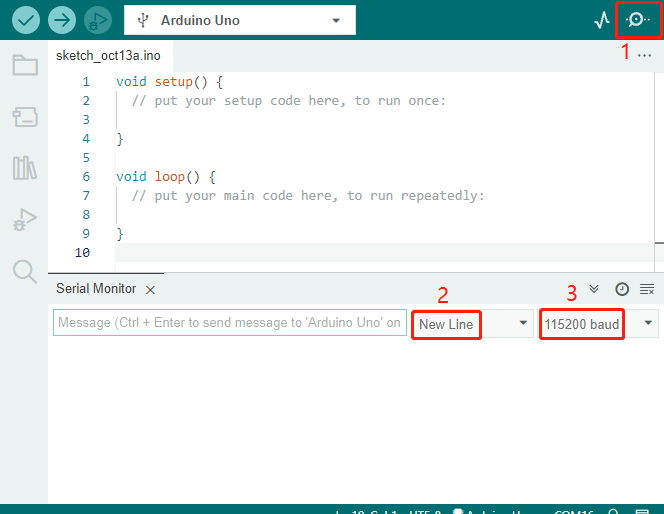Viewport: 664px width, 514px height.
Task: Open the Sketchbook folder sidebar icon
Action: [x=25, y=65]
